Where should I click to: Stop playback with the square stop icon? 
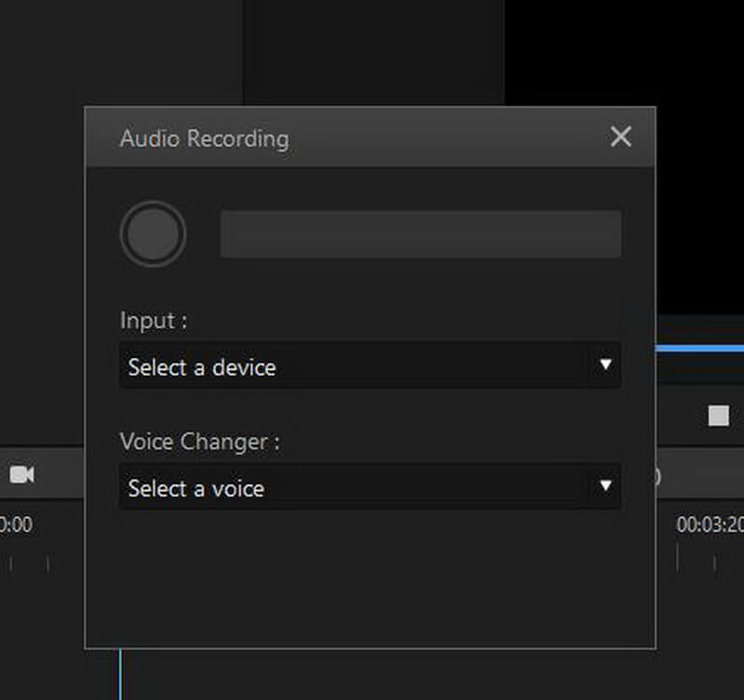point(718,416)
